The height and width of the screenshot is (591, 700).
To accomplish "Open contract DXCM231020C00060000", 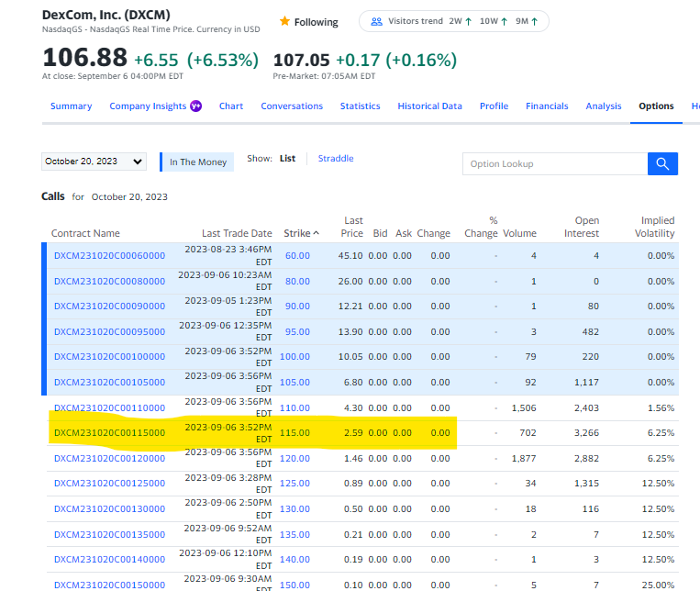I will click(109, 255).
